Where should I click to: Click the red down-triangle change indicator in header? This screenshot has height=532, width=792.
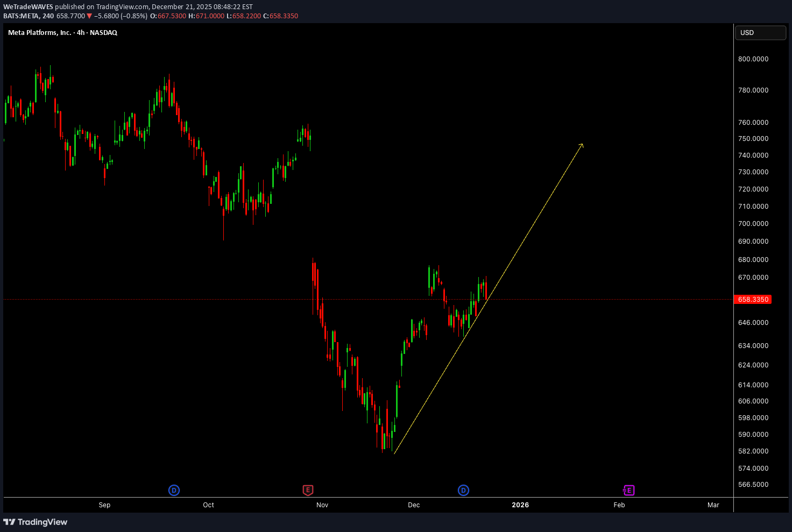[89, 16]
